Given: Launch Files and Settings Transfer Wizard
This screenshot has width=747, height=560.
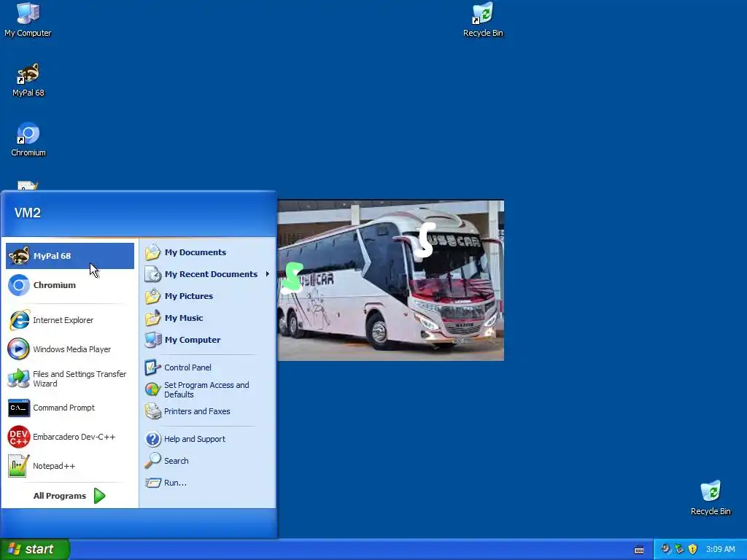Looking at the screenshot, I should [70, 378].
